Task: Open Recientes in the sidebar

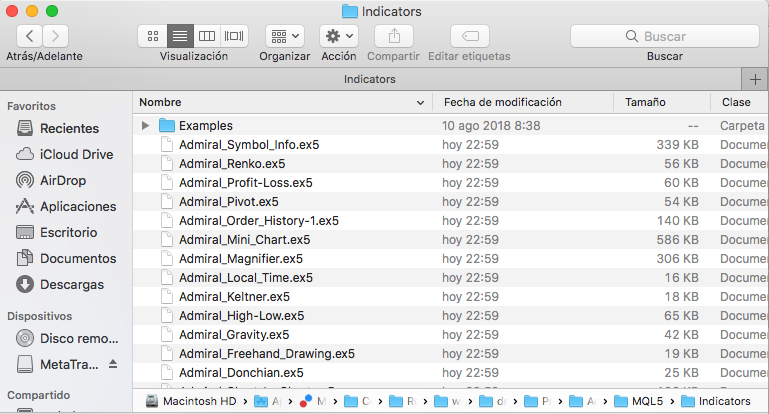Action: pos(58,129)
